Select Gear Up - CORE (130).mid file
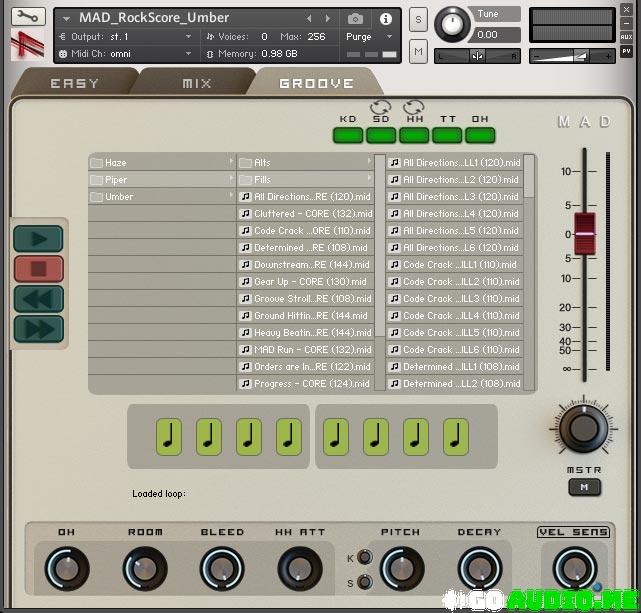 [305, 282]
